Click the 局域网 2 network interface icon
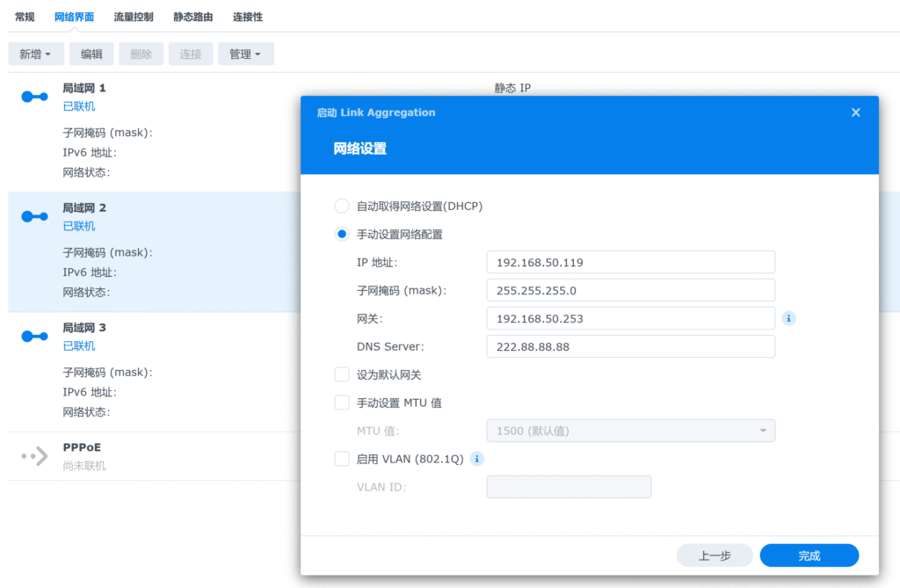 [x=34, y=216]
